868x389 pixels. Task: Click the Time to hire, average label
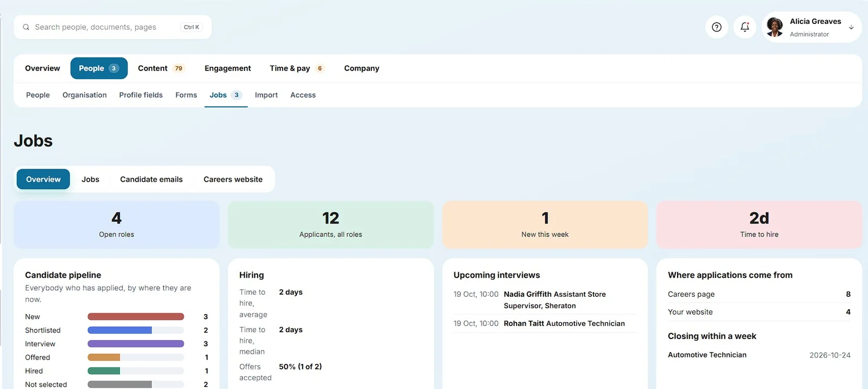[x=253, y=303]
